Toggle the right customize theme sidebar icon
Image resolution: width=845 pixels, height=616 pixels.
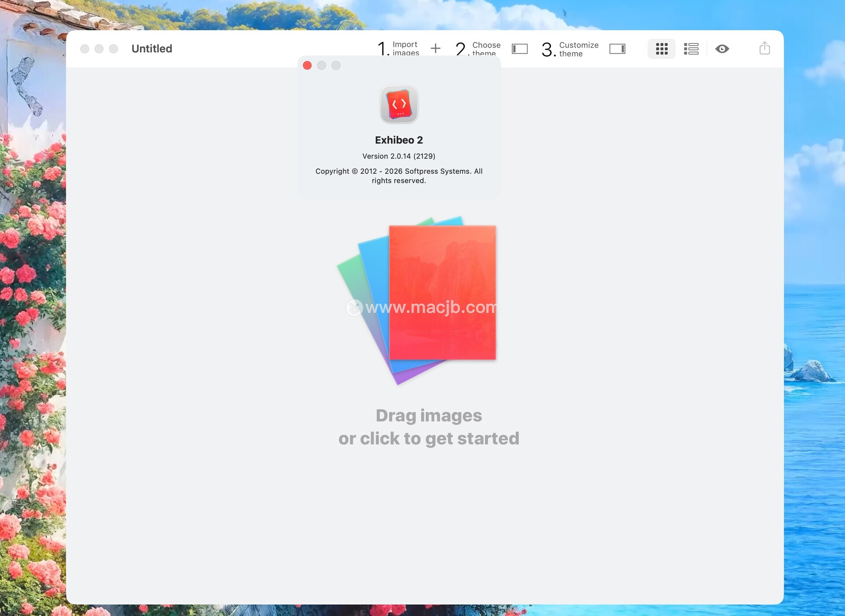(617, 49)
